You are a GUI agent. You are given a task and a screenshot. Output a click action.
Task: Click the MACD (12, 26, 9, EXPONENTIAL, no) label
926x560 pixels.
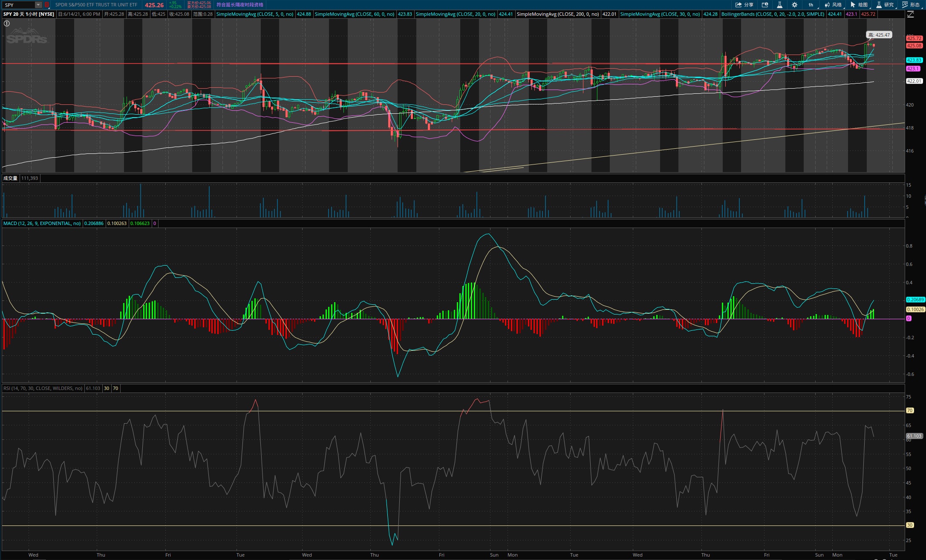point(42,223)
